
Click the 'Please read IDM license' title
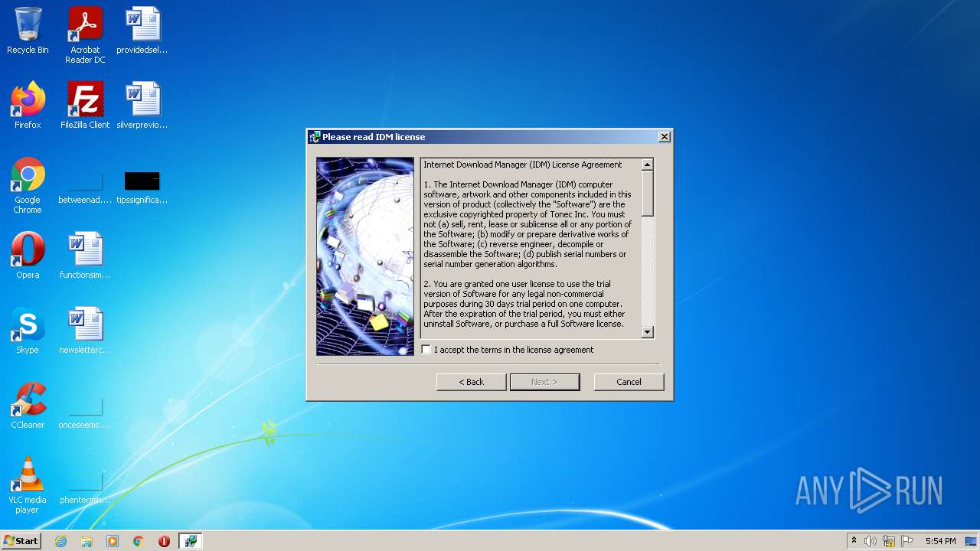click(374, 137)
